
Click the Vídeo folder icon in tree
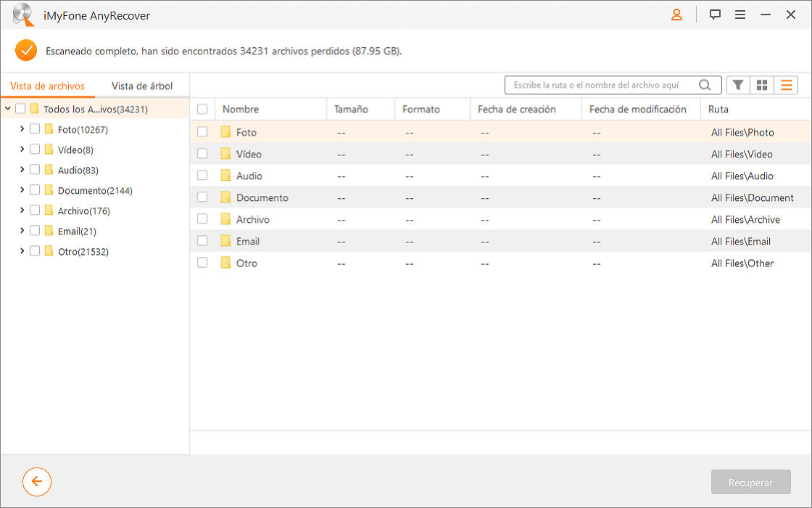(x=49, y=149)
